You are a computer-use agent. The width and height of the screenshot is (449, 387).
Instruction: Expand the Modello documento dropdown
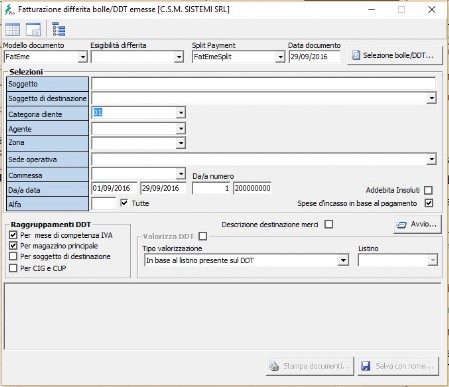[83, 57]
